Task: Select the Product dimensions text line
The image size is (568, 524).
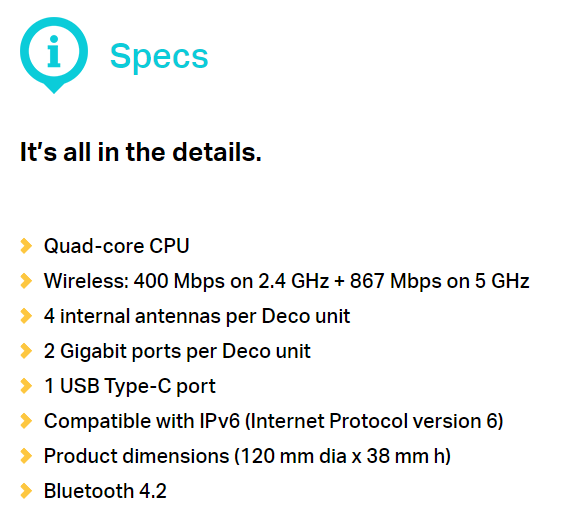Action: [x=247, y=456]
